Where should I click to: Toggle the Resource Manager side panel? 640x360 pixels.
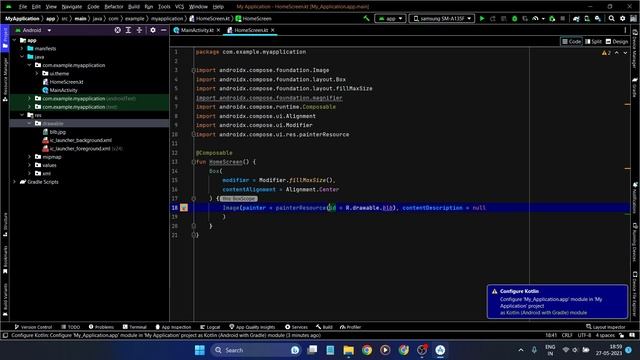[5, 79]
